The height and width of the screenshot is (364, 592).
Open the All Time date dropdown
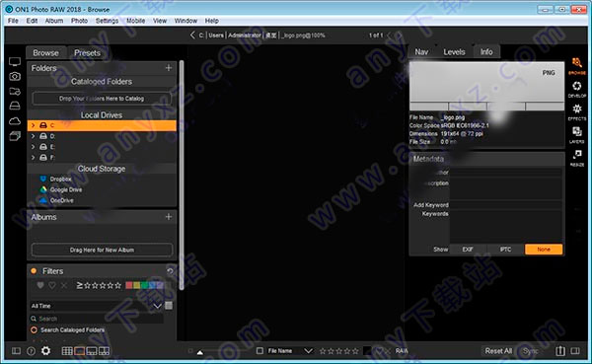[158, 306]
